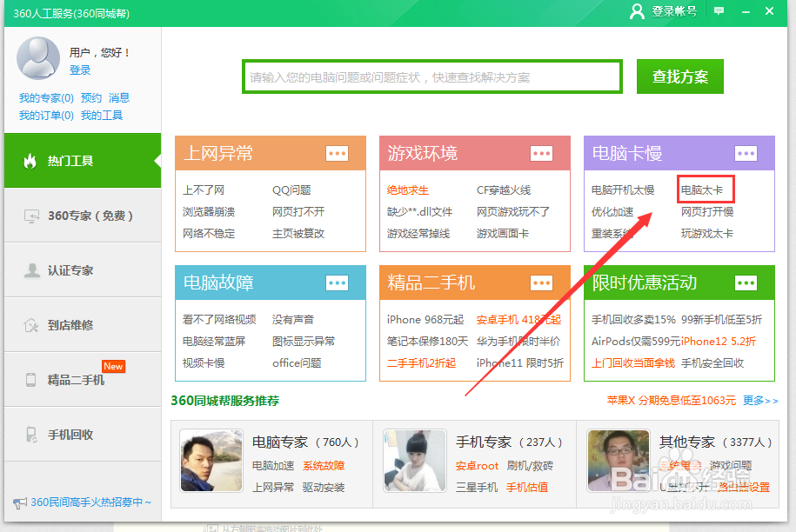Open the iPhone12 5.2折 offer
796x532 pixels.
tap(719, 342)
